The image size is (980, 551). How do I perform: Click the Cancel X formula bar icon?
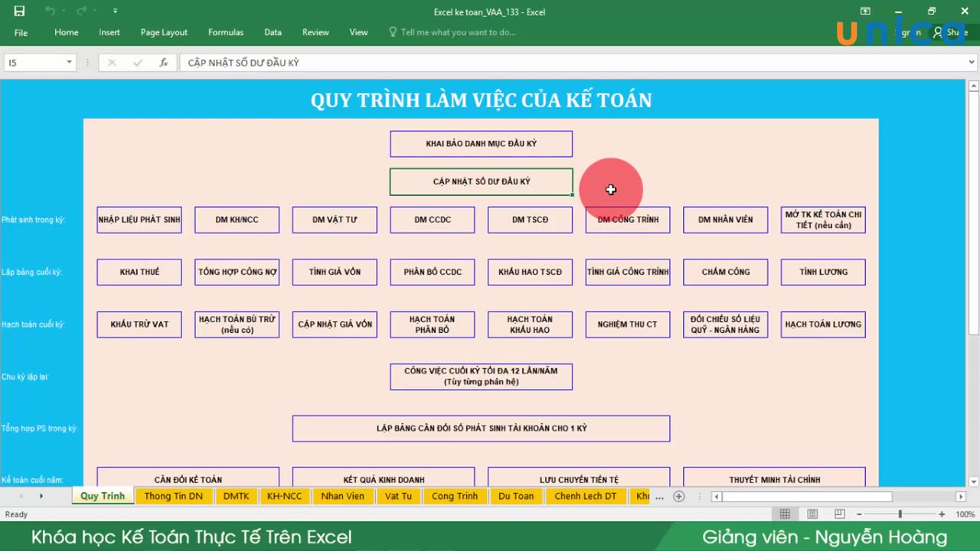tap(112, 63)
